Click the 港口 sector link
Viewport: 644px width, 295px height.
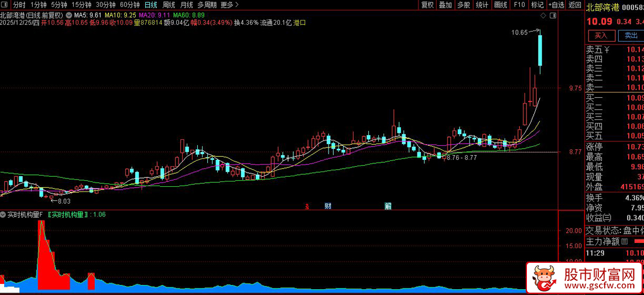coord(299,23)
